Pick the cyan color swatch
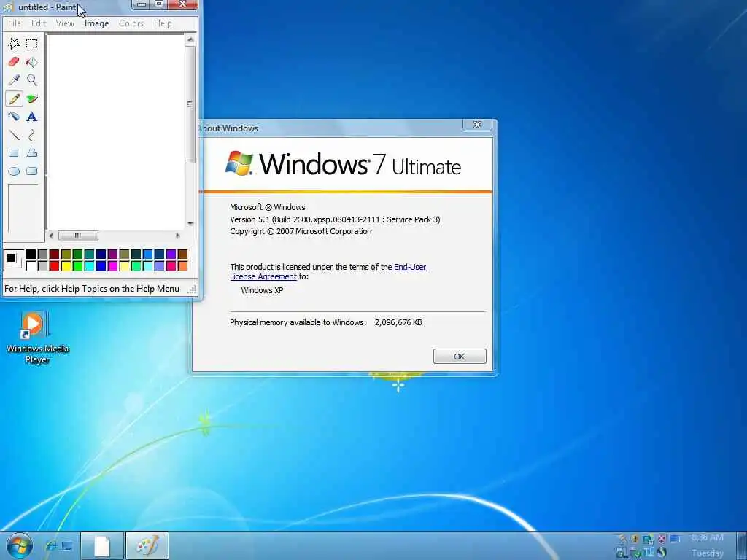This screenshot has width=747, height=560. coord(90,265)
